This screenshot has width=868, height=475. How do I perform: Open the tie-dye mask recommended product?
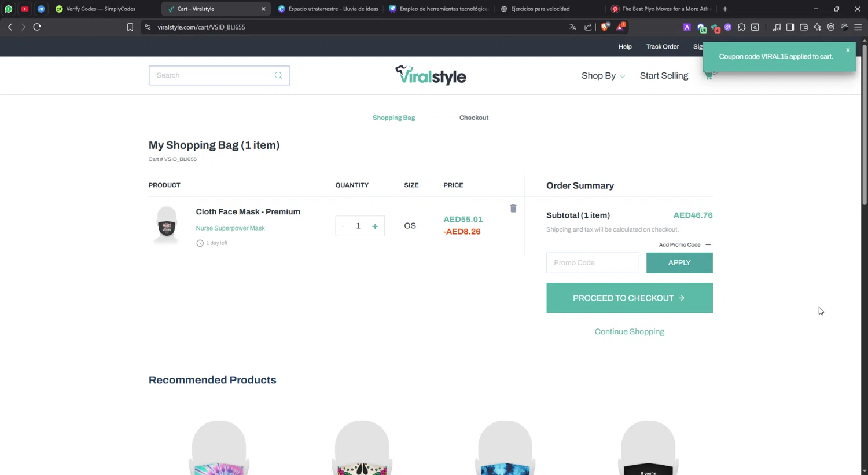click(x=219, y=447)
